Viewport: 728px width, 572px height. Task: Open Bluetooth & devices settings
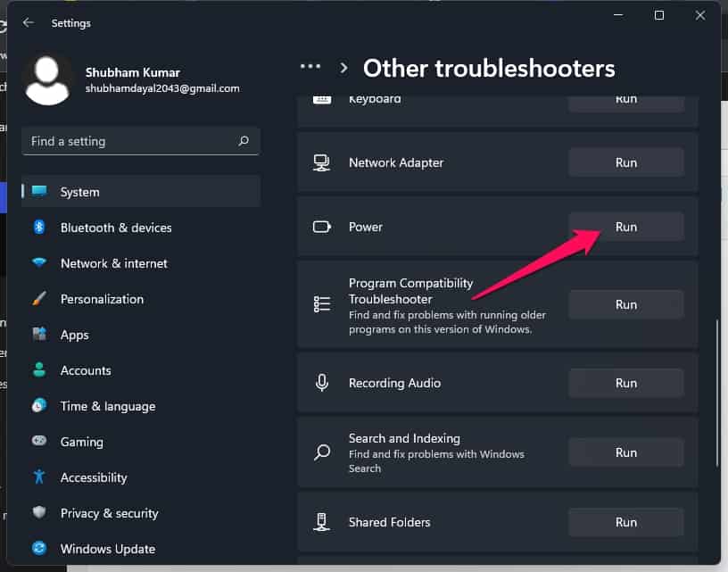point(141,227)
